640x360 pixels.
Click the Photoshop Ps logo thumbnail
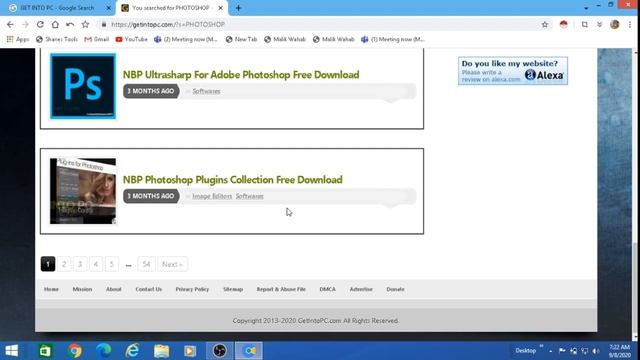83,86
